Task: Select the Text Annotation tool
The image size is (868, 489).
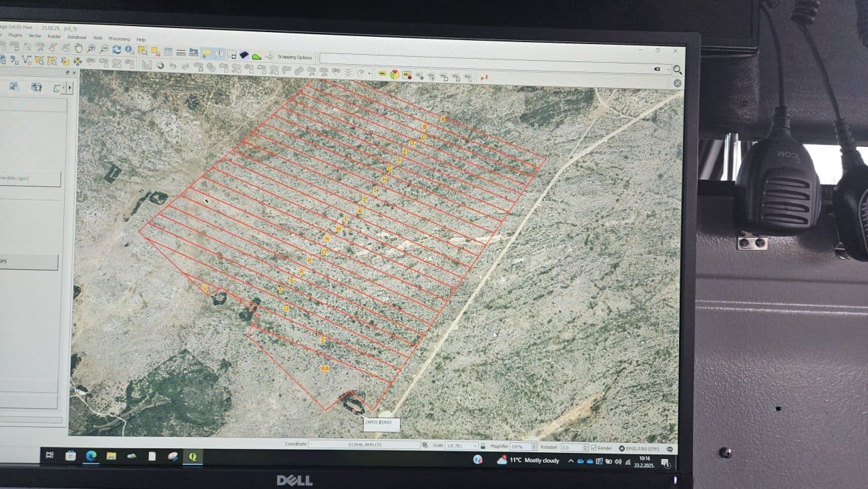Action: point(219,53)
